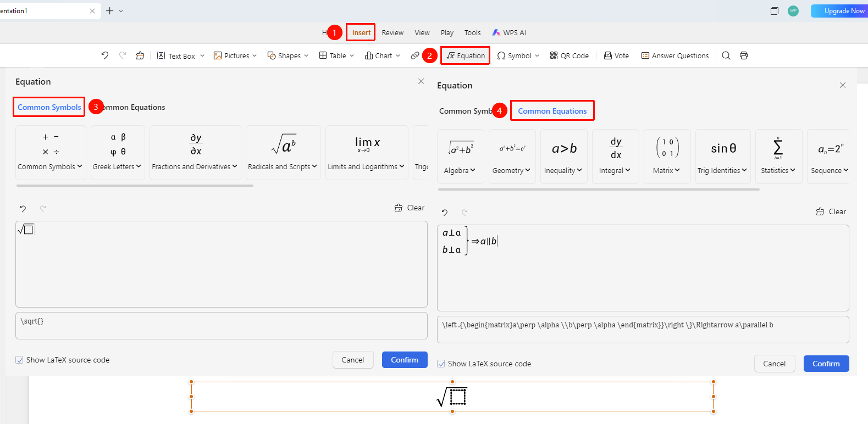Select the Common Equations tab in right panel

pos(552,111)
